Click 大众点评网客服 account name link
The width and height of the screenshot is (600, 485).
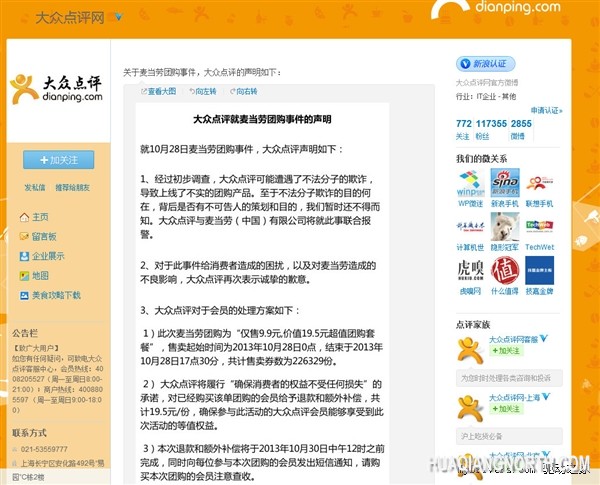pyautogui.click(x=514, y=339)
